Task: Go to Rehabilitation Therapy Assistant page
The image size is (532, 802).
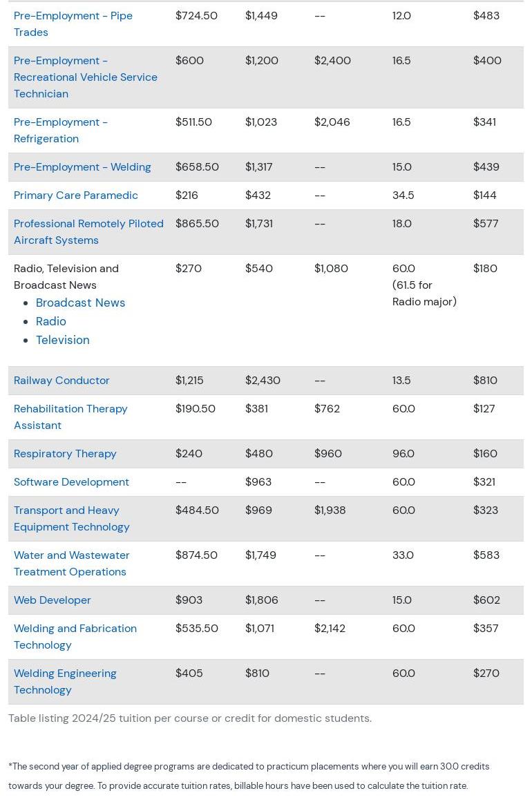Action: point(70,417)
